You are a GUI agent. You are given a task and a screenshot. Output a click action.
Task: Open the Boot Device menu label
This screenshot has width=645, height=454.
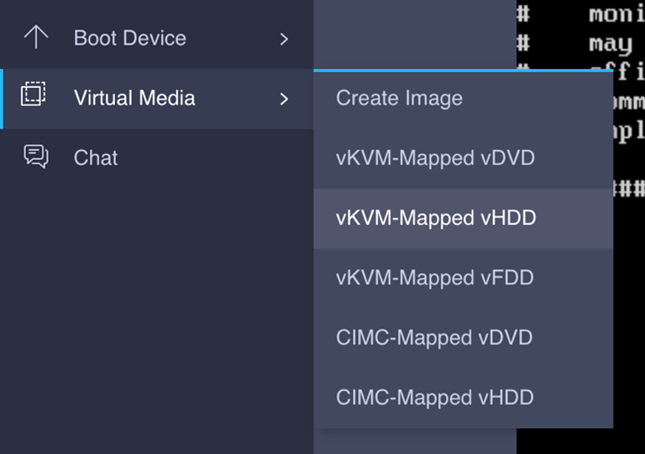(130, 38)
